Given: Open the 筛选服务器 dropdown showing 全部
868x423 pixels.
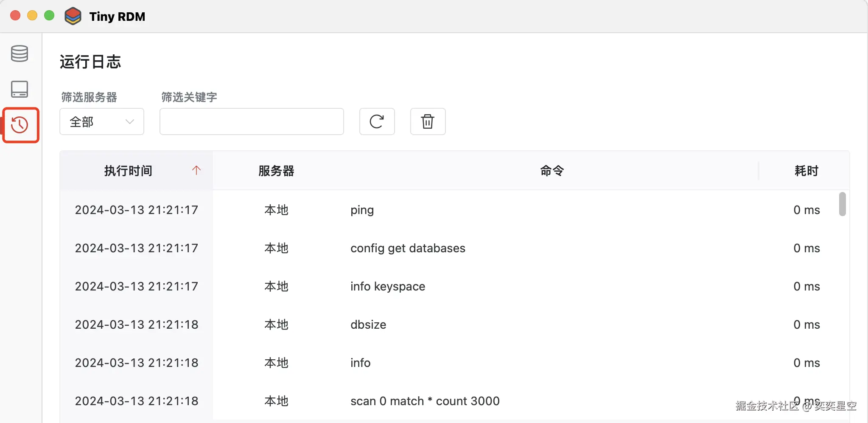Looking at the screenshot, I should (x=101, y=122).
